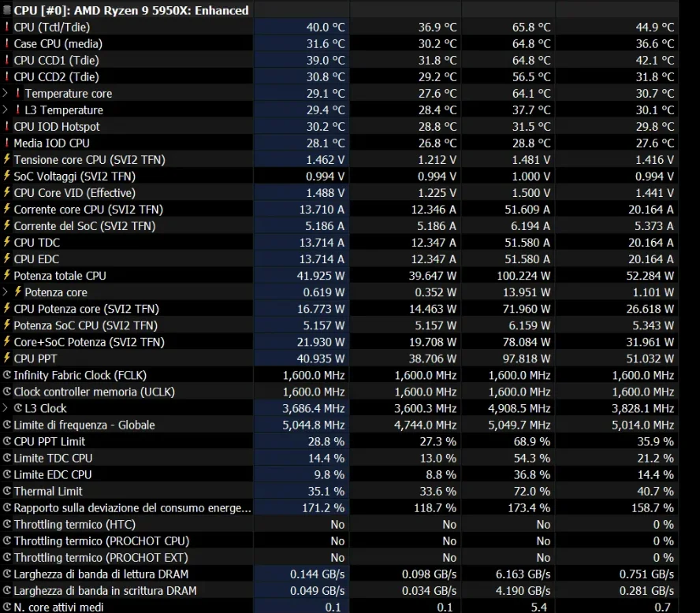Click the 6.163 GB/s DRAM read maximum

pyautogui.click(x=523, y=574)
